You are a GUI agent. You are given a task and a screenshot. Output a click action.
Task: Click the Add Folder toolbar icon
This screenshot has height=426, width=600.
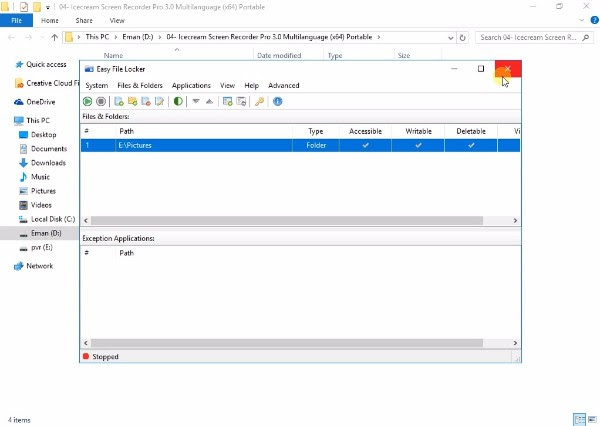(x=132, y=101)
